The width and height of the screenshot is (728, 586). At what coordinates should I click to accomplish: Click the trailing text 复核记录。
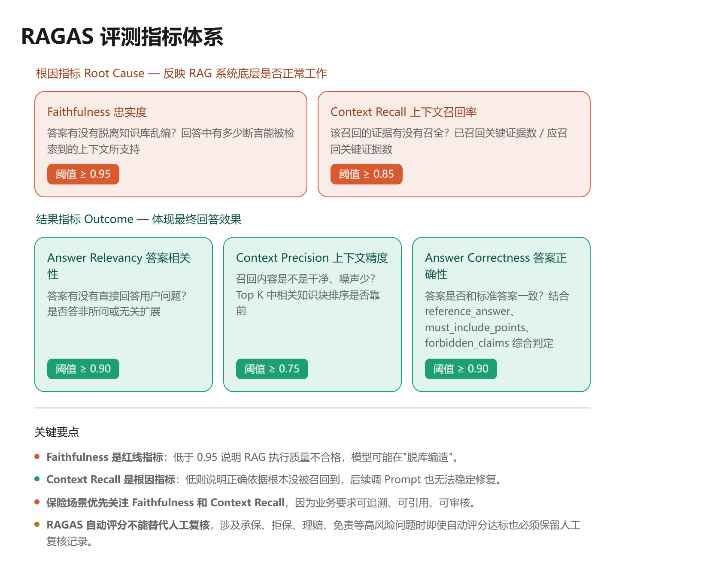(70, 541)
